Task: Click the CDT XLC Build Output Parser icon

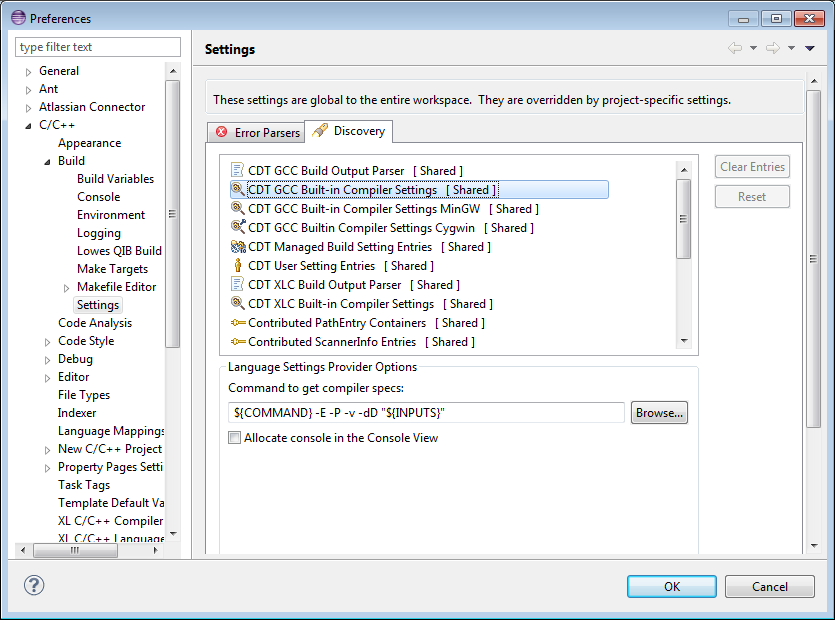Action: [238, 284]
